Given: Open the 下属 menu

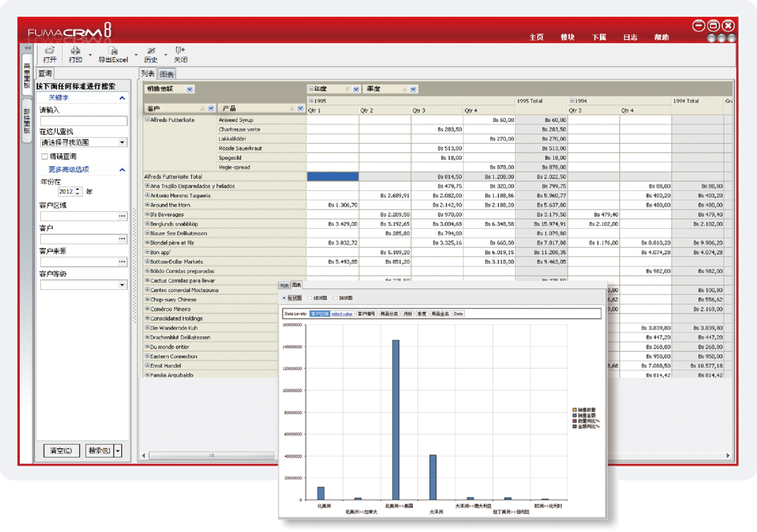Looking at the screenshot, I should [x=599, y=37].
